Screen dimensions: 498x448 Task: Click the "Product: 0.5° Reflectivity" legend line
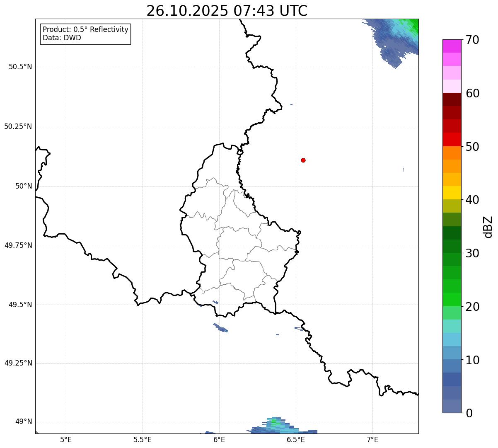pos(85,30)
